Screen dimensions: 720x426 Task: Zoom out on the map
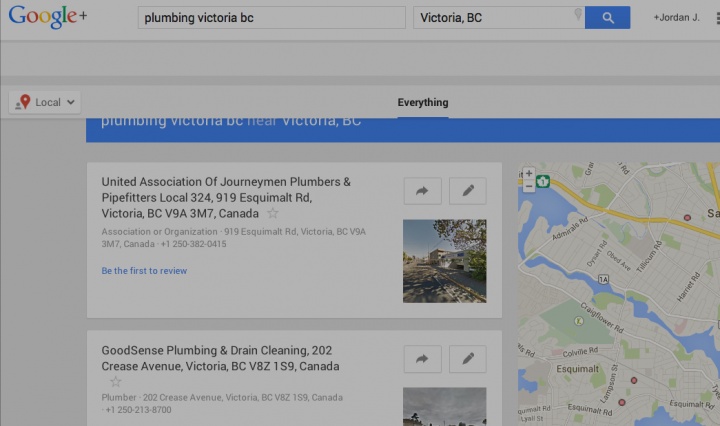(x=529, y=186)
